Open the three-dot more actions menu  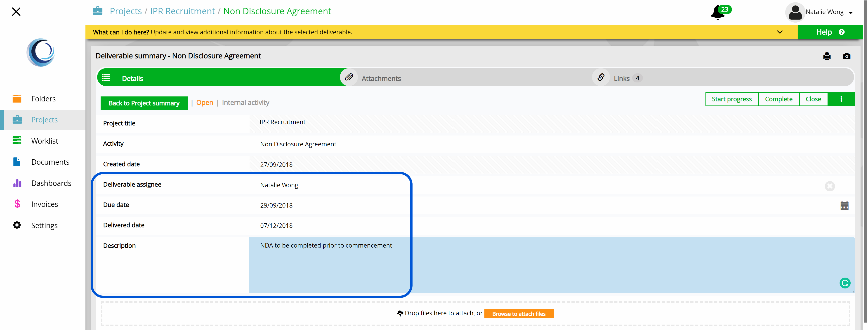(x=841, y=99)
